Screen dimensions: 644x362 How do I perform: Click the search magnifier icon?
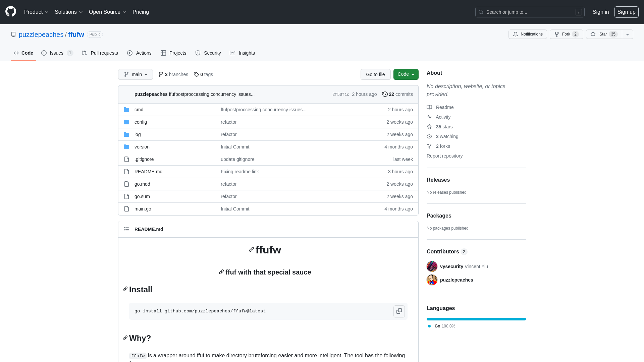[x=481, y=12]
